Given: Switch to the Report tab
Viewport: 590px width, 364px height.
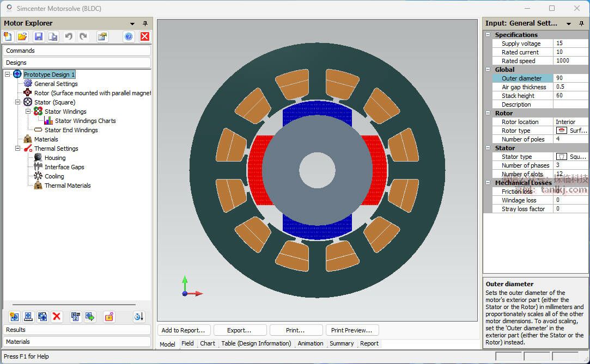Looking at the screenshot, I should click(x=369, y=343).
